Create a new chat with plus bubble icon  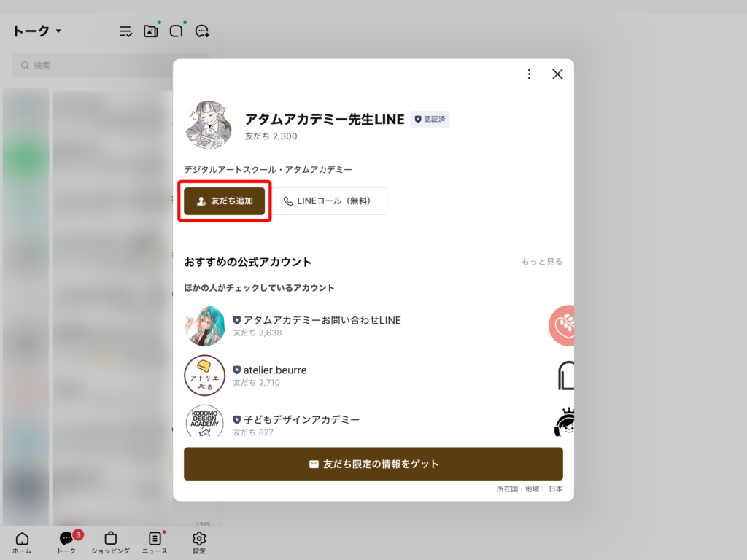click(x=202, y=31)
